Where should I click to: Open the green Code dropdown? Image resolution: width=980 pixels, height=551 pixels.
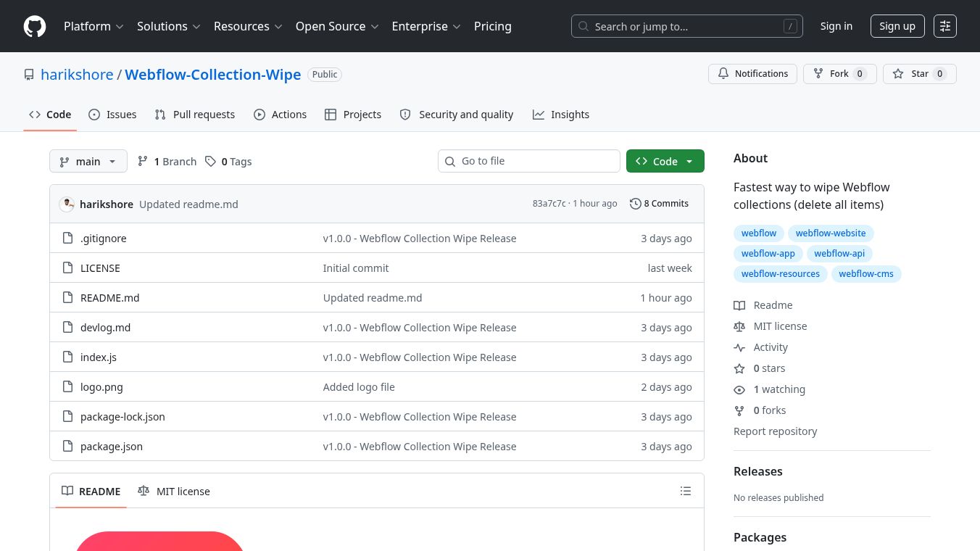pos(665,161)
